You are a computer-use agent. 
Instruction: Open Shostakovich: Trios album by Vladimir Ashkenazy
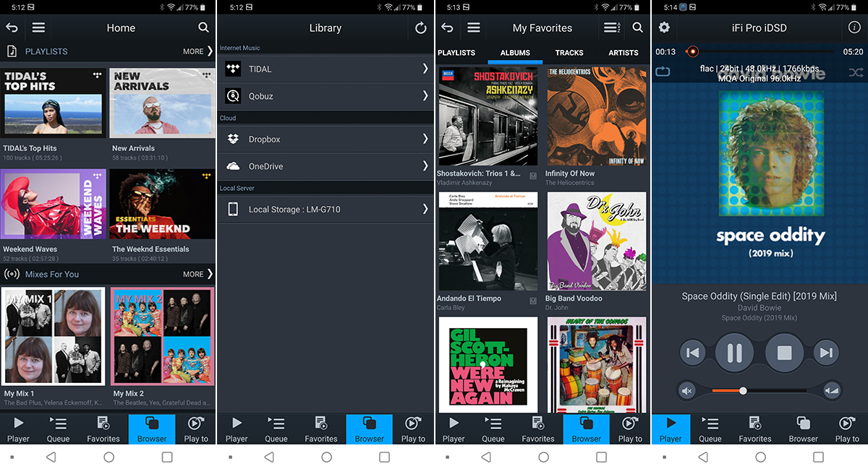click(488, 116)
